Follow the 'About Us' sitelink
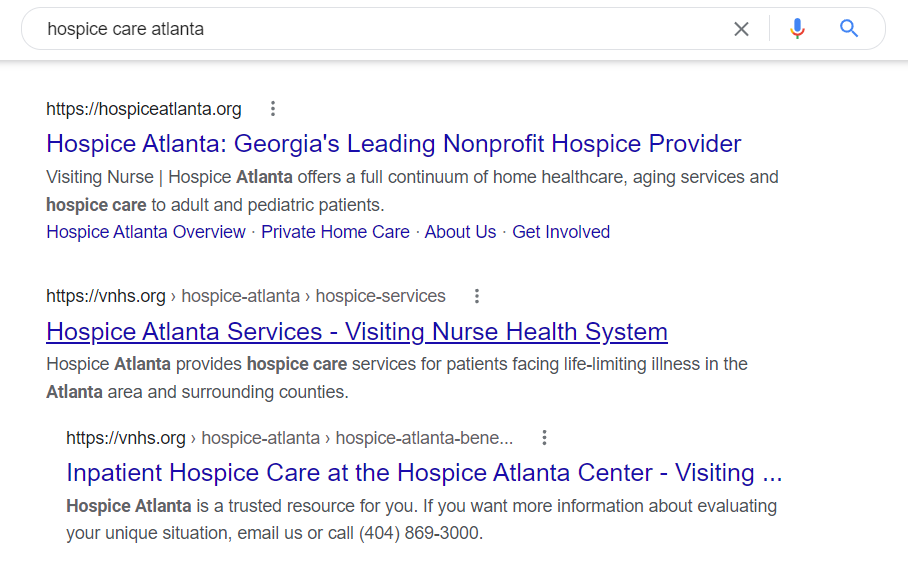 coord(460,232)
